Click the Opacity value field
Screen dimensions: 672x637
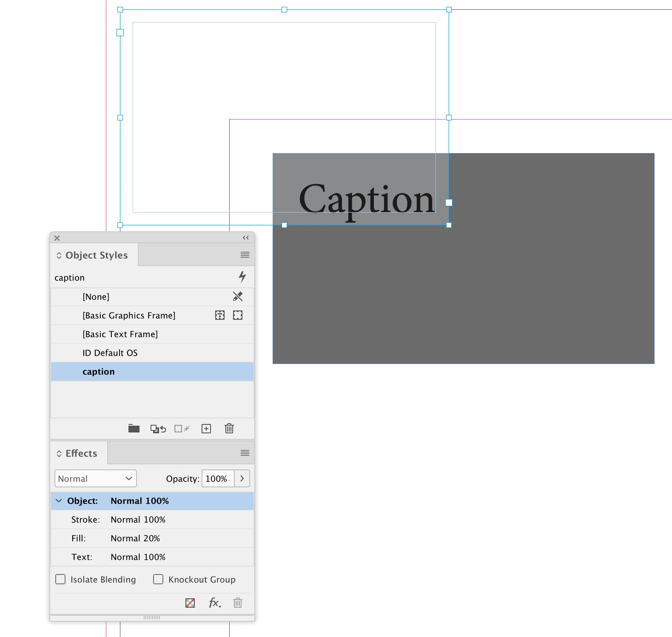pyautogui.click(x=218, y=478)
